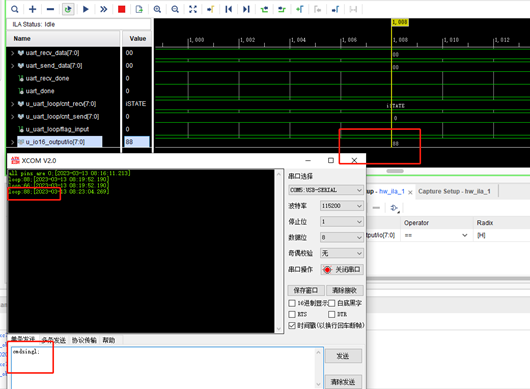Select the 单条发送 tab in XCOM
The image size is (530, 389).
23,340
